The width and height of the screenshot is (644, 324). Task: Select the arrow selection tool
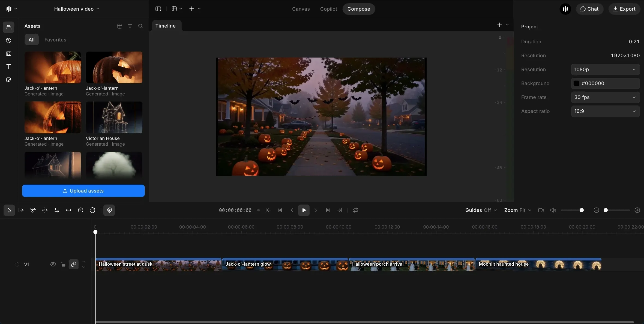[9, 210]
